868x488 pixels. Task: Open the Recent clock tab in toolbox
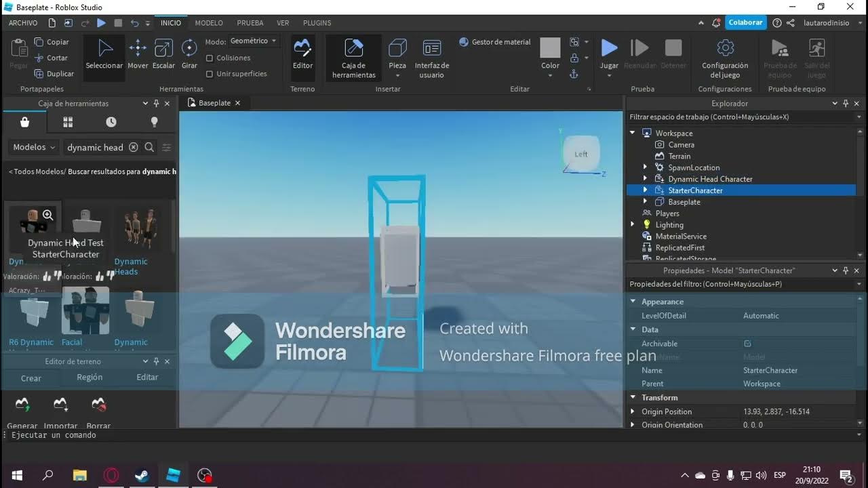click(x=111, y=122)
